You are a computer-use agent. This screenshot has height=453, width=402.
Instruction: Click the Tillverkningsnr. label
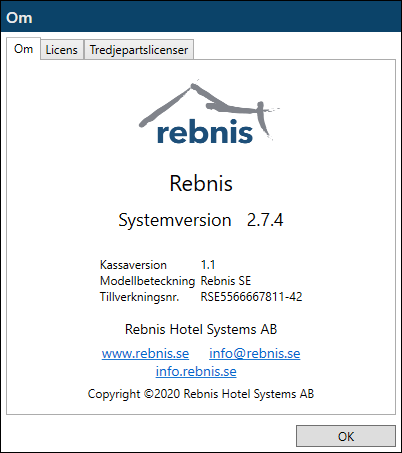click(x=139, y=297)
